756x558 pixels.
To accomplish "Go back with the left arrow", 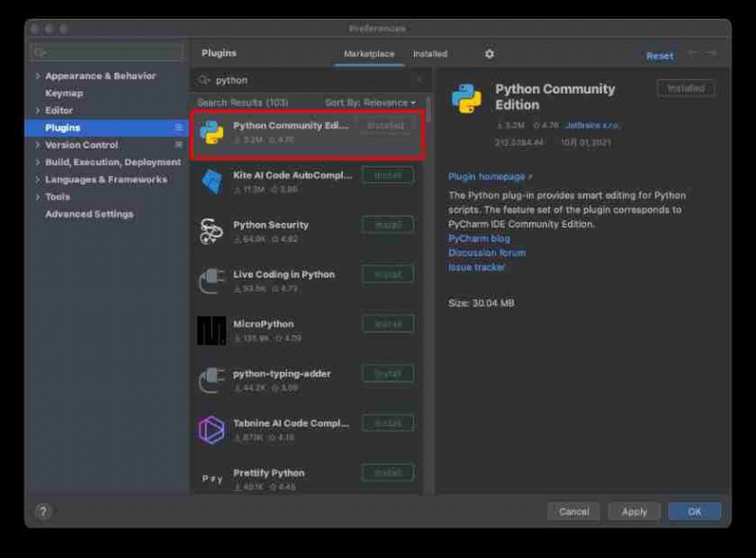I will (x=693, y=53).
